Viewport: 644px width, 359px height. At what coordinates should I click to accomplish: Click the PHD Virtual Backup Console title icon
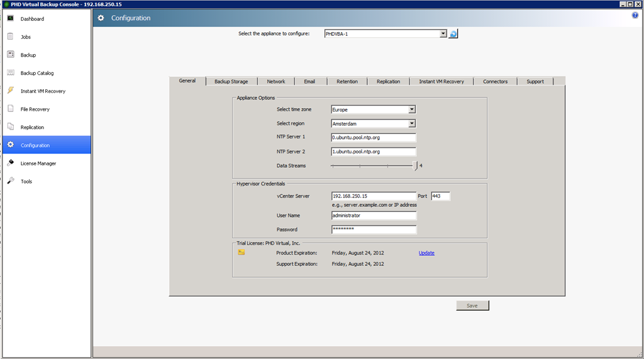coord(6,4)
